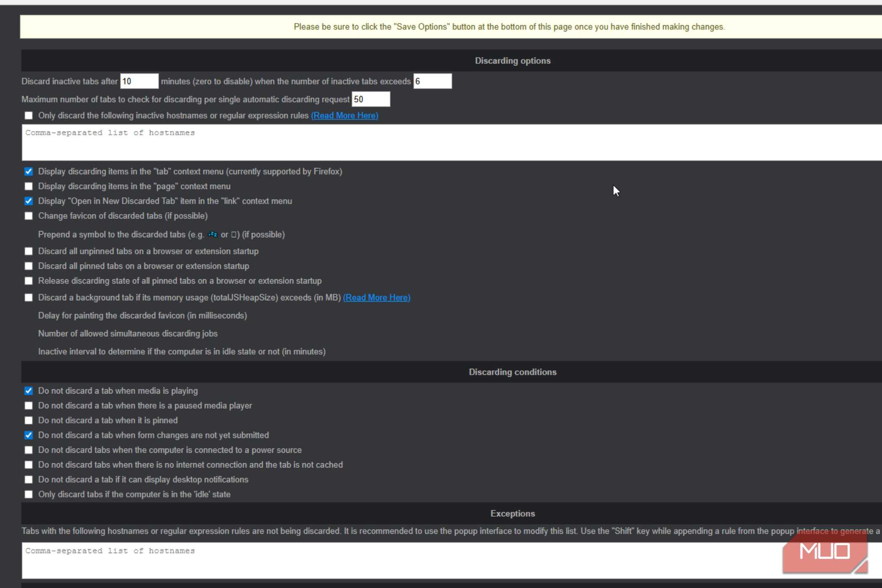Check do not discard when connected to power source
Image resolution: width=882 pixels, height=588 pixels.
(29, 450)
